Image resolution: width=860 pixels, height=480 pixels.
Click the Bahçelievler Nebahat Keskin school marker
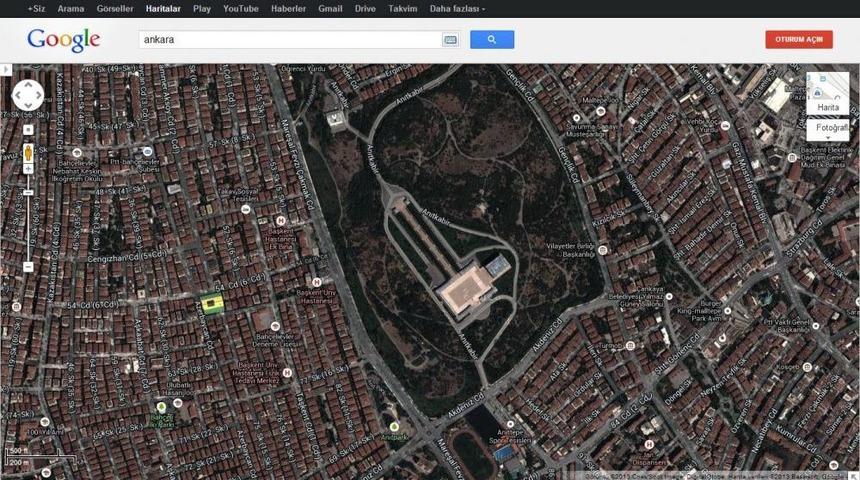77,153
